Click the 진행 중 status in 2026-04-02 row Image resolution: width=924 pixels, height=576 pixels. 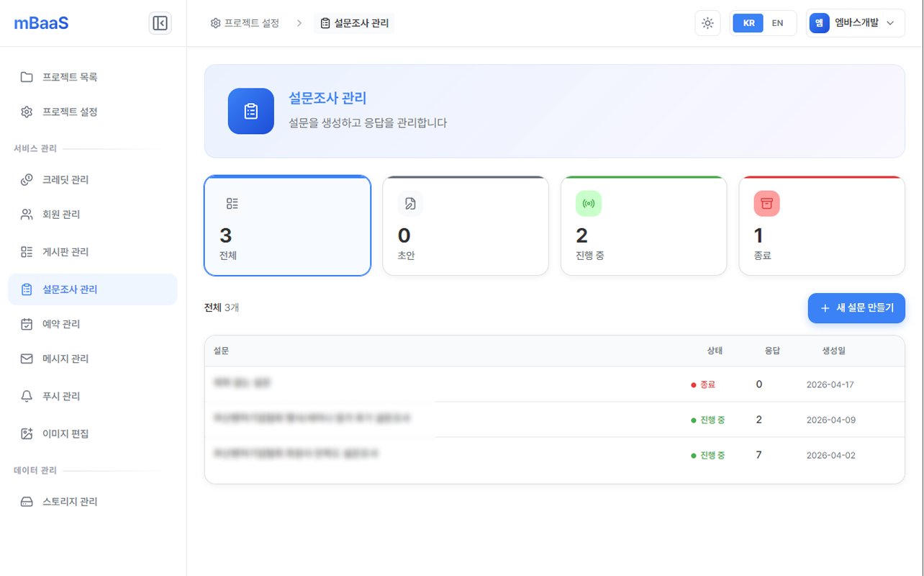click(x=708, y=455)
